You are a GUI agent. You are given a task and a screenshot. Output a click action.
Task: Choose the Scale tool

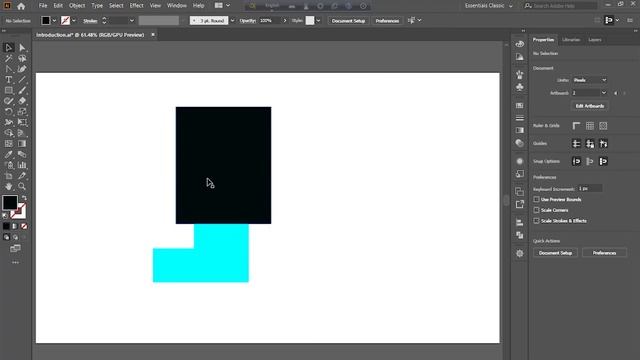pyautogui.click(x=22, y=111)
